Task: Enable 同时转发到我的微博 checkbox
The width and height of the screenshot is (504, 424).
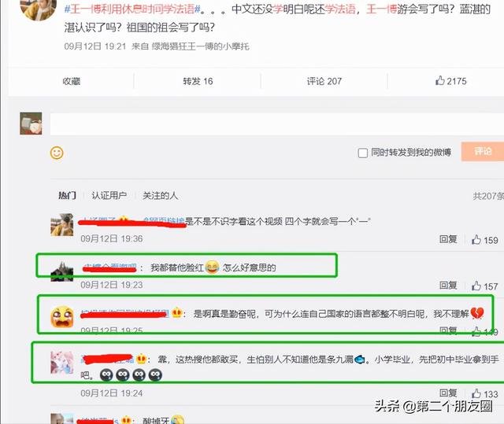Action: point(362,153)
